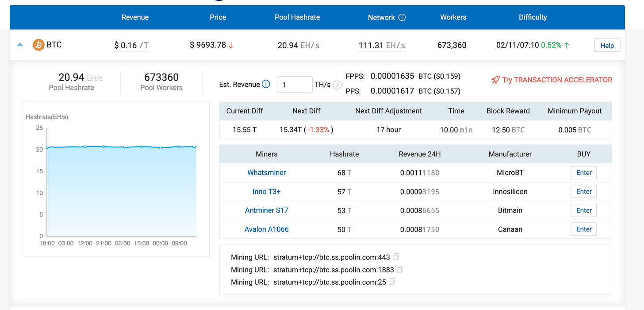Click the orange Bitcoin coin icon
Screen dimensions: 644x310
pyautogui.click(x=38, y=45)
